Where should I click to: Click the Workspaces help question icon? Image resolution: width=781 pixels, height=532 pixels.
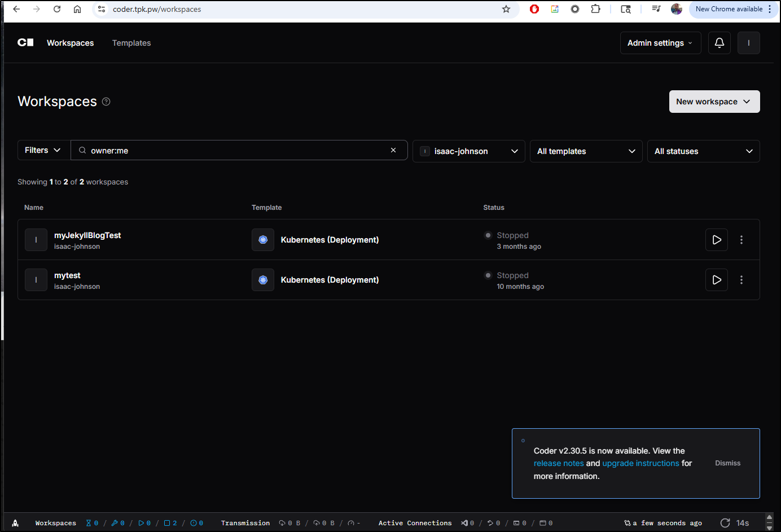pyautogui.click(x=106, y=102)
